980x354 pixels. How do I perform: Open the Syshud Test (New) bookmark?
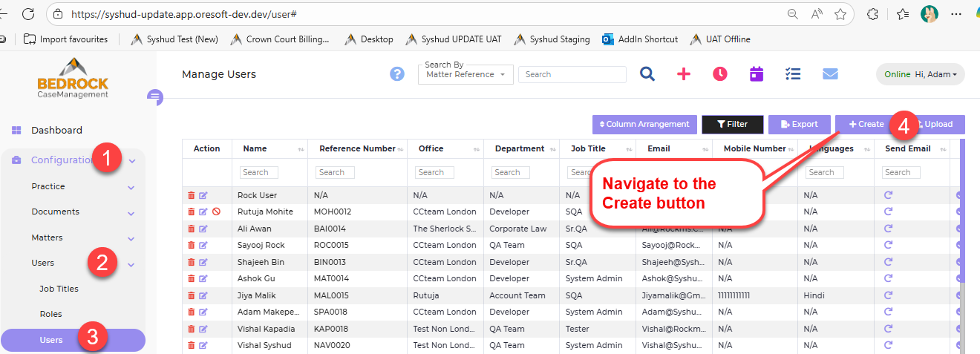point(174,39)
